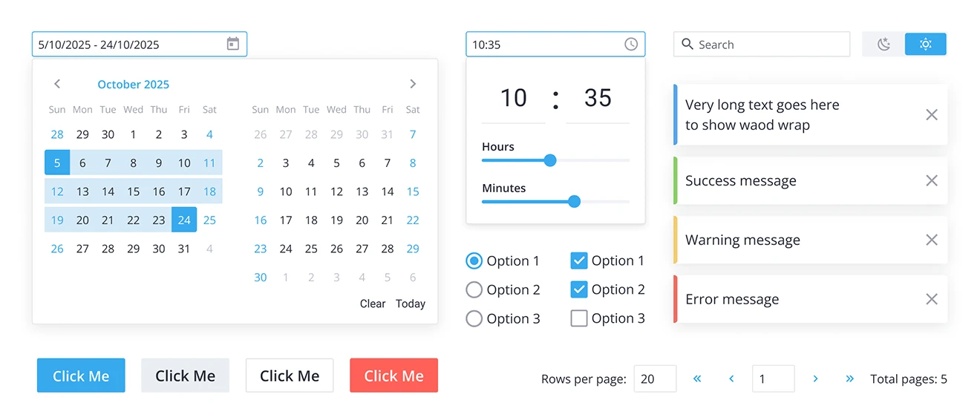980x420 pixels.
Task: Check the Option 3 checkbox
Action: pyautogui.click(x=578, y=318)
